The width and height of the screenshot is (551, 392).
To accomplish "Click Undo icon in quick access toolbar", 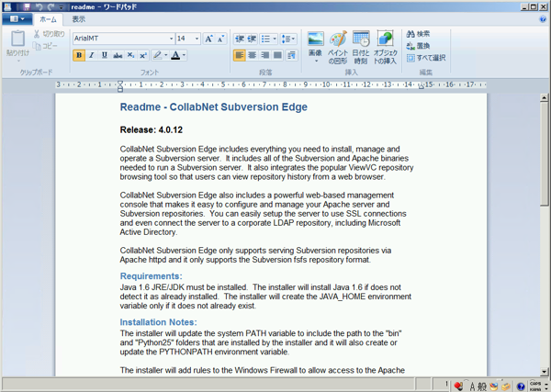I will 39,6.
